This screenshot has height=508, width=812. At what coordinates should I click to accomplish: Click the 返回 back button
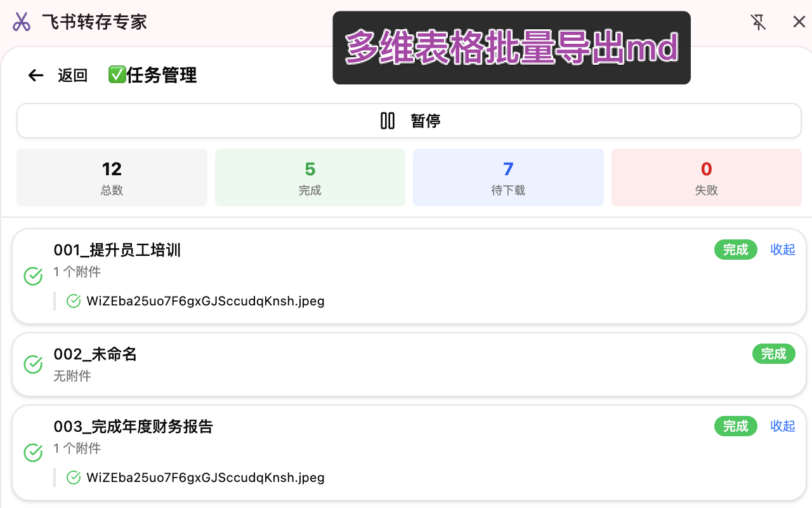(72, 75)
